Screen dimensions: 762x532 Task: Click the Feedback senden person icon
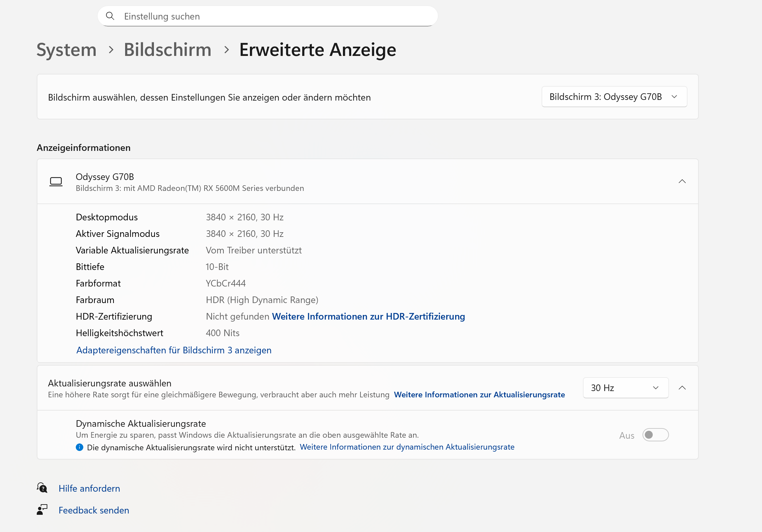42,510
